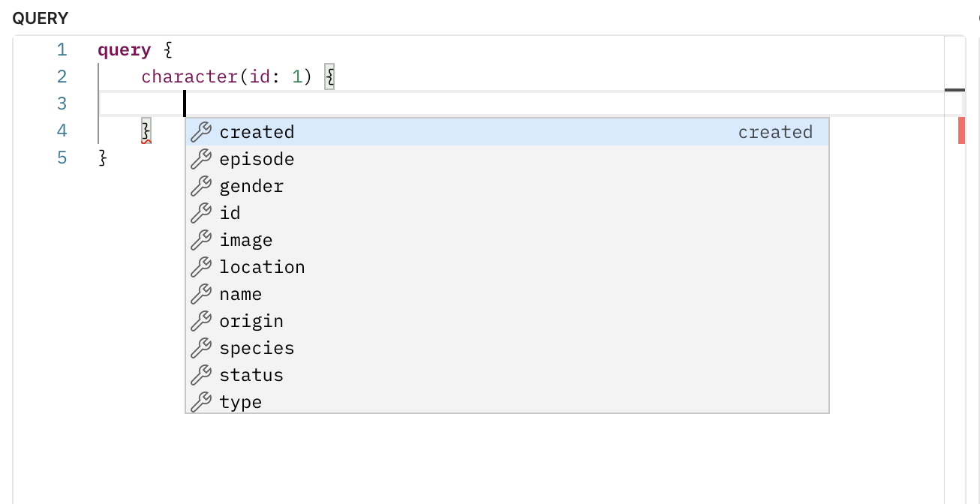Click the QUERY panel heading
This screenshot has height=504, width=980.
coord(41,19)
